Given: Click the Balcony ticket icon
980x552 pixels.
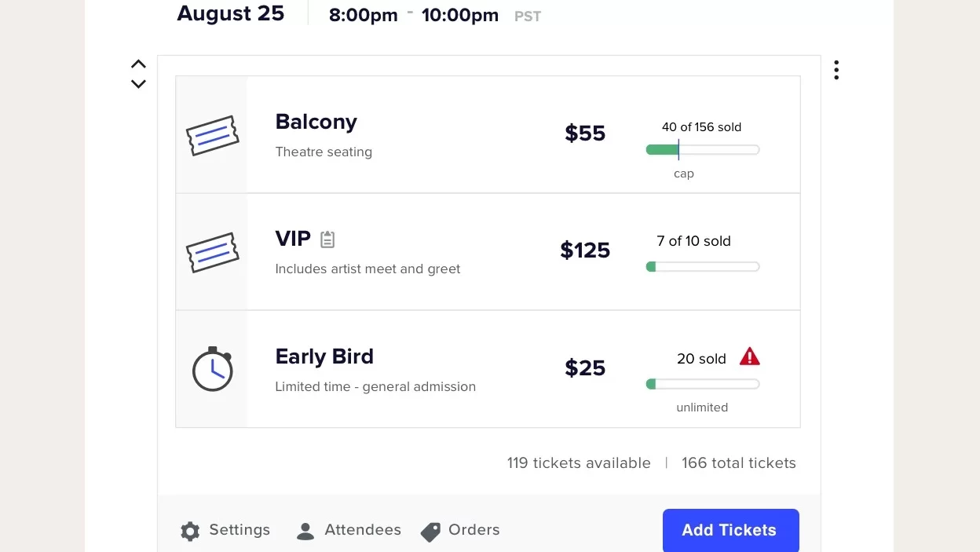Looking at the screenshot, I should (x=212, y=135).
